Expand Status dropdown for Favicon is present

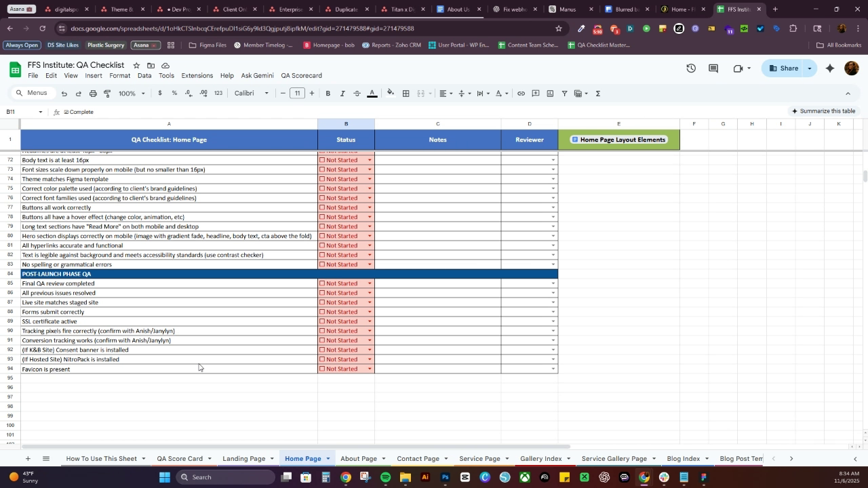point(370,369)
